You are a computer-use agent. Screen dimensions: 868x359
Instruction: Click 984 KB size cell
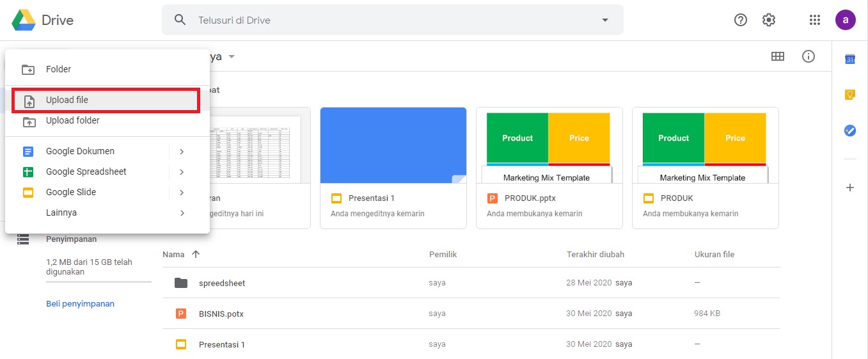point(707,314)
